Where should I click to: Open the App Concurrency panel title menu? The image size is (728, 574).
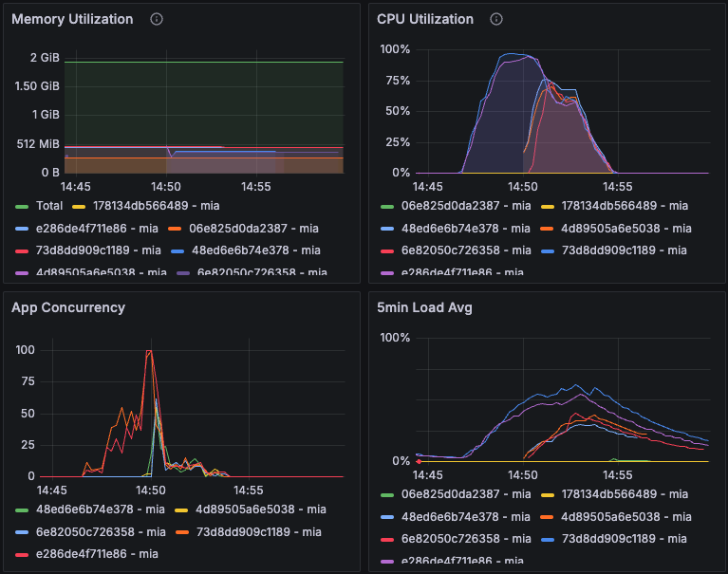(68, 307)
